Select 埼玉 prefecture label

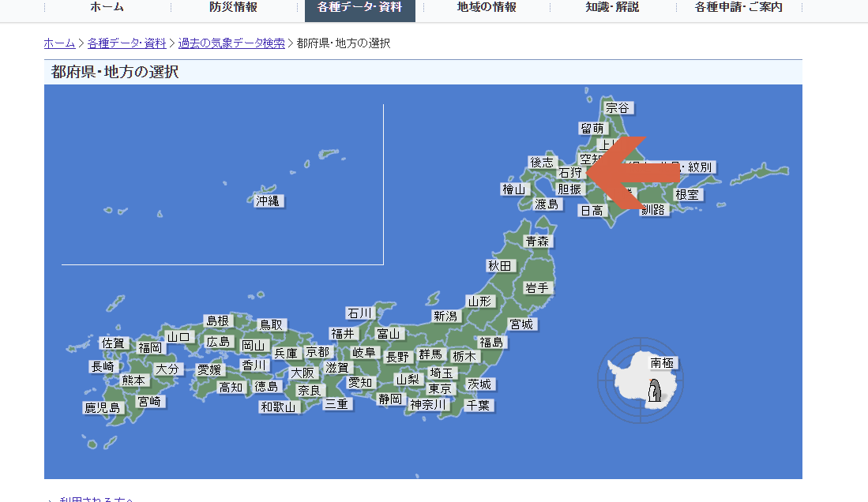(442, 373)
